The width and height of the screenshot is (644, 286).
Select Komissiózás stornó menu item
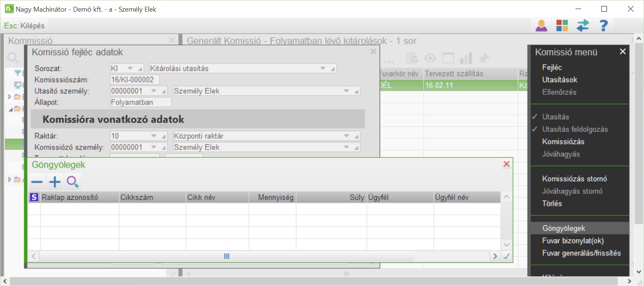(575, 178)
